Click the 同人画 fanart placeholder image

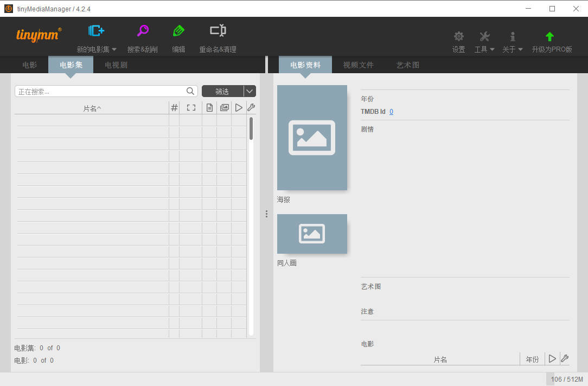(x=312, y=234)
